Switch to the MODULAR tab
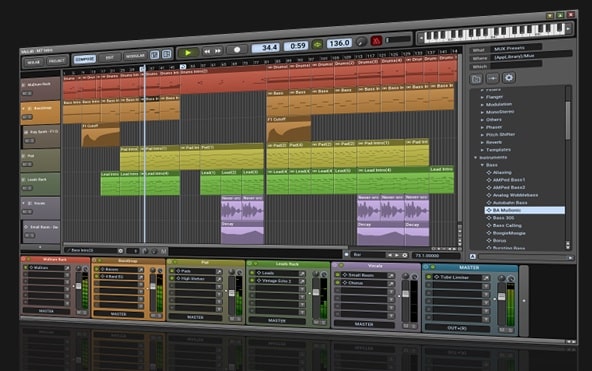 click(135, 56)
